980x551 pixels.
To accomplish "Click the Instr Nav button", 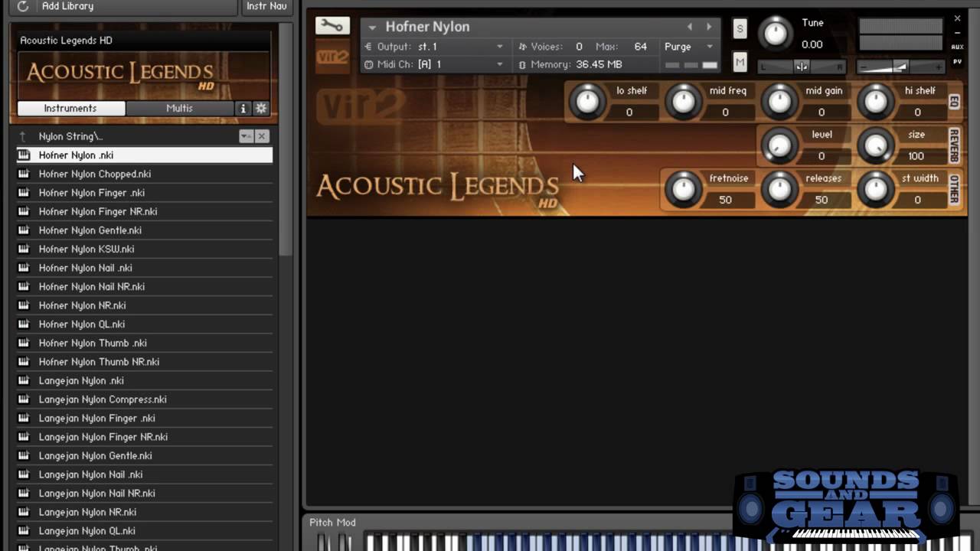I will click(266, 6).
